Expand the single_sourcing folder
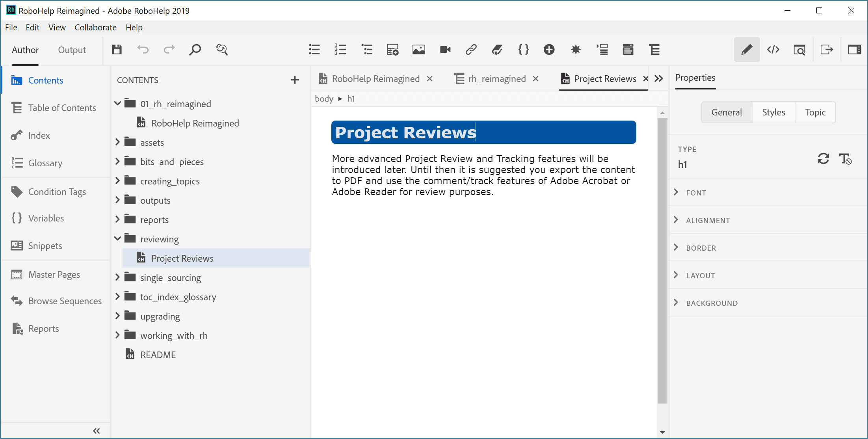Viewport: 868px width, 439px height. [117, 277]
